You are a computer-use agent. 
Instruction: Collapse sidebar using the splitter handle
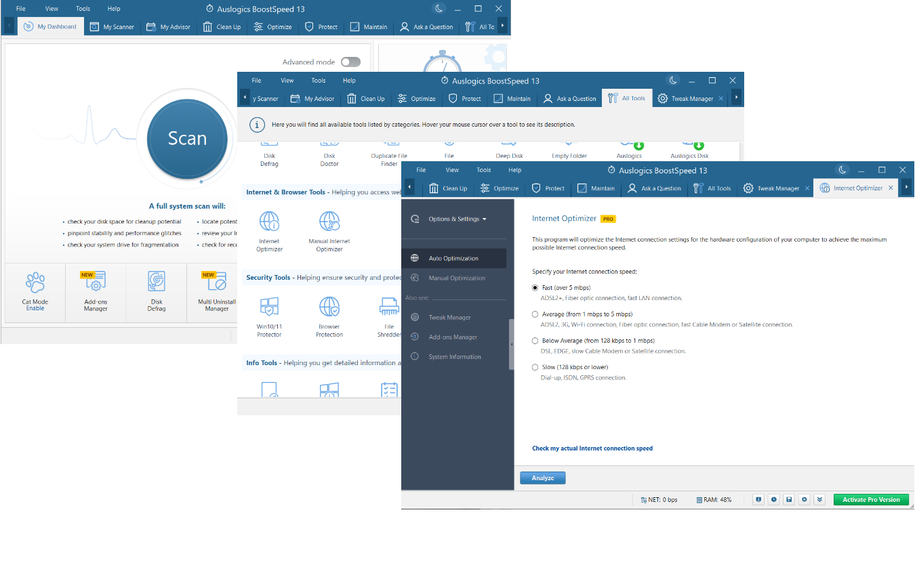512,345
